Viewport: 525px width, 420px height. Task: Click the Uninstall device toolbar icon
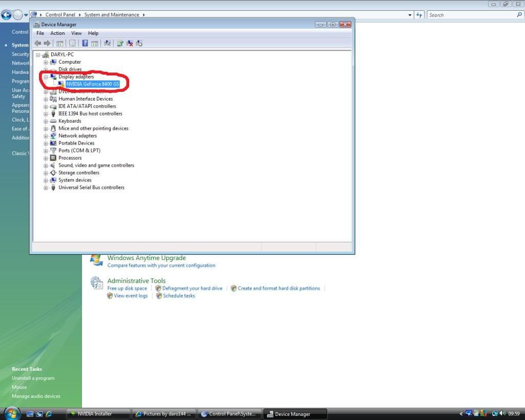pos(130,43)
